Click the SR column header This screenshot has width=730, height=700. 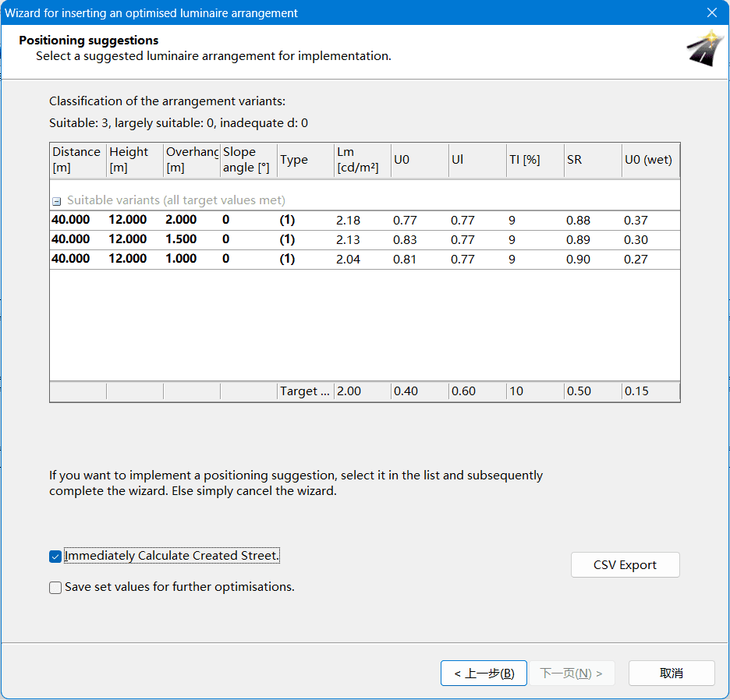tap(593, 160)
